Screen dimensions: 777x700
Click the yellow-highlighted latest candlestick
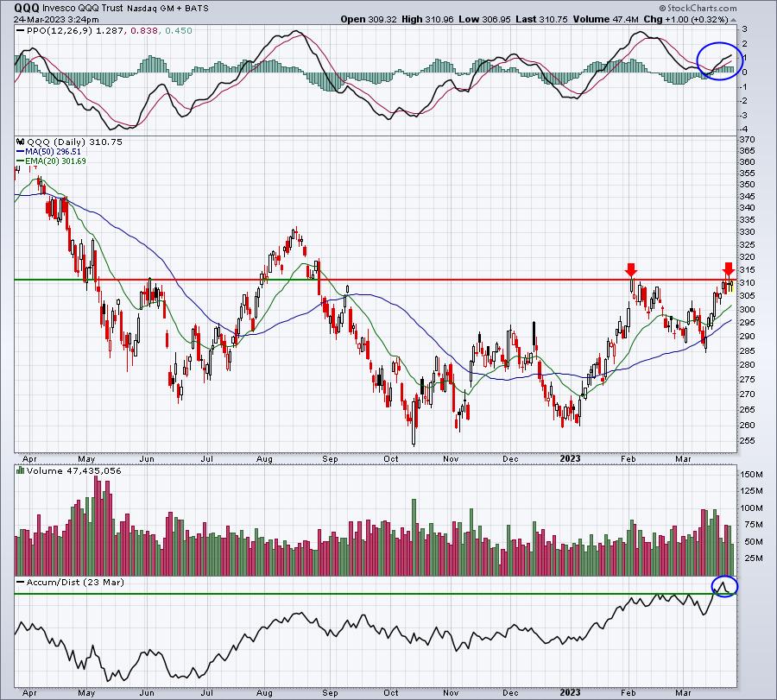click(731, 286)
